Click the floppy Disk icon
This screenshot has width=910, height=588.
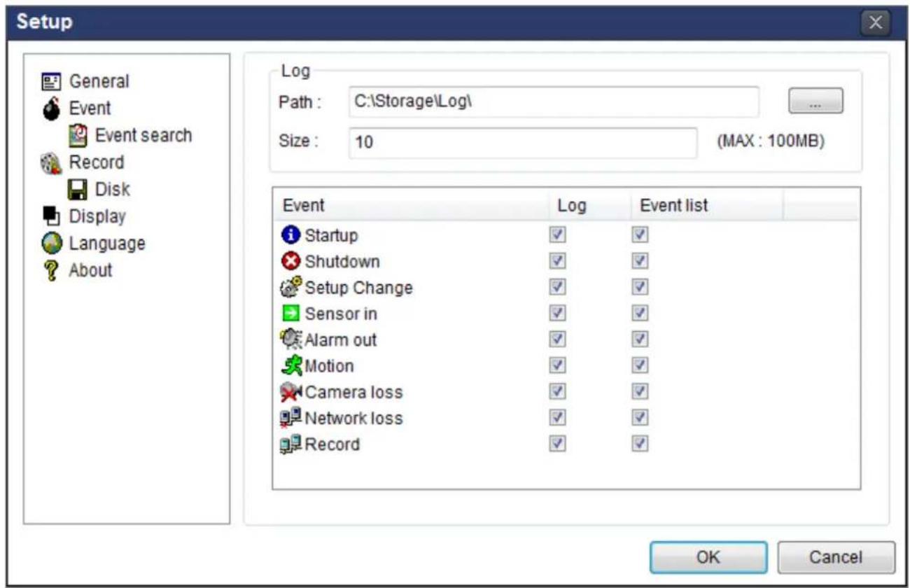click(x=77, y=190)
